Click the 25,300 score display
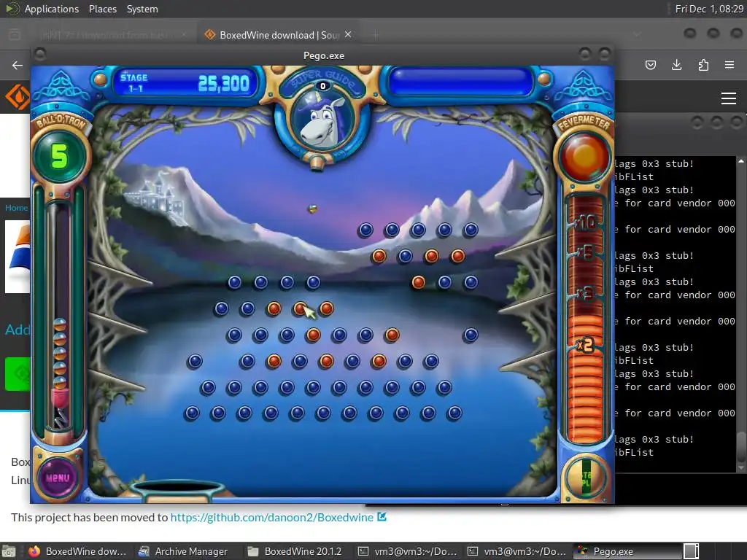Image resolution: width=747 pixels, height=560 pixels. click(224, 84)
